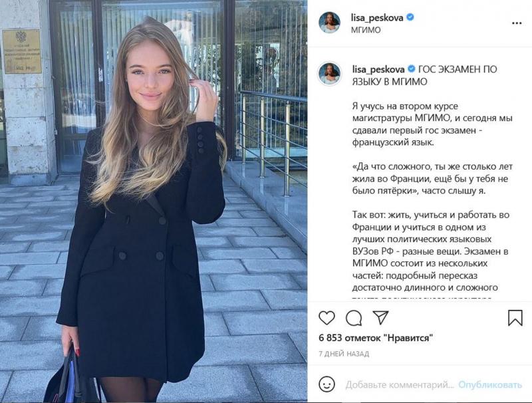Click the Опубликовать button

[x=490, y=384]
